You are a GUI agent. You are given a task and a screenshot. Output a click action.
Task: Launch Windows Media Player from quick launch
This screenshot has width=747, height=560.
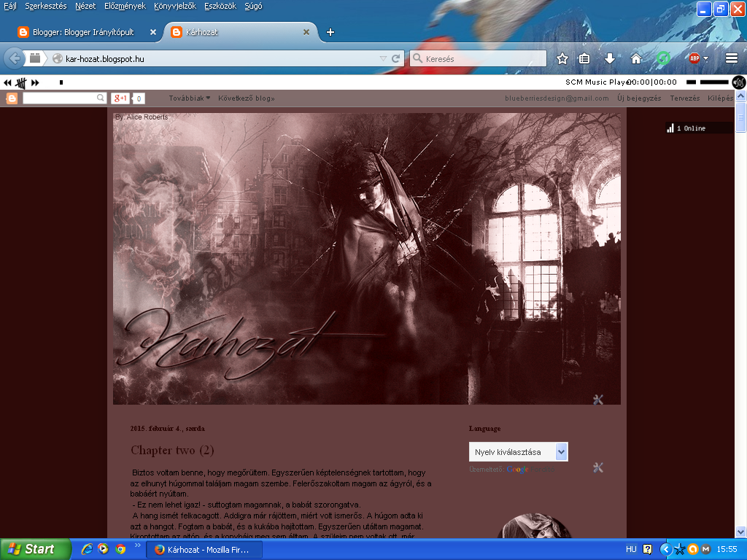pyautogui.click(x=103, y=549)
